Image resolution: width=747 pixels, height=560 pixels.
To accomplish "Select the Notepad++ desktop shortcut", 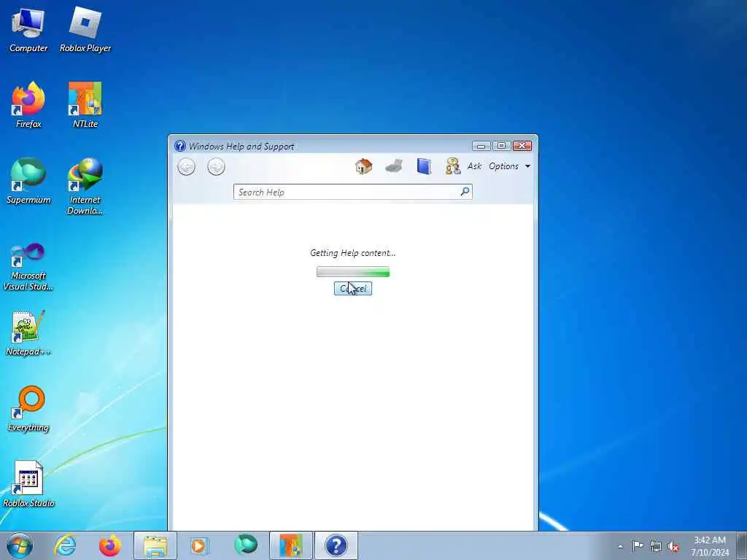I will [x=28, y=333].
